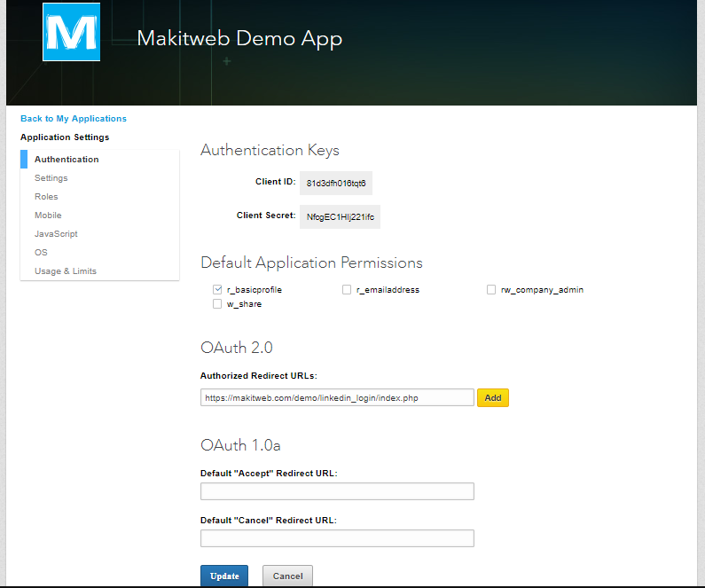Click the Cancel button
This screenshot has height=588, width=705.
click(287, 576)
